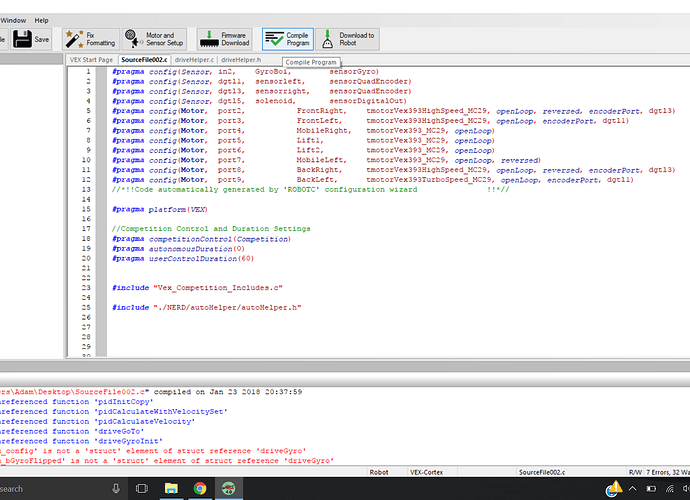
Task: Click the Compile Program button
Action: (288, 39)
